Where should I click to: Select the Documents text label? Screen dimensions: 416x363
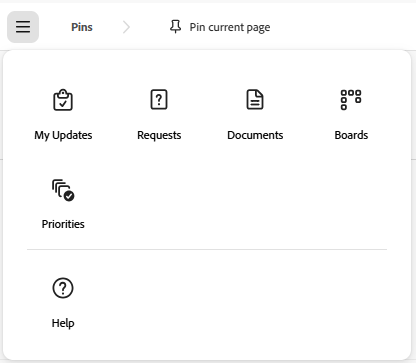pyautogui.click(x=255, y=135)
